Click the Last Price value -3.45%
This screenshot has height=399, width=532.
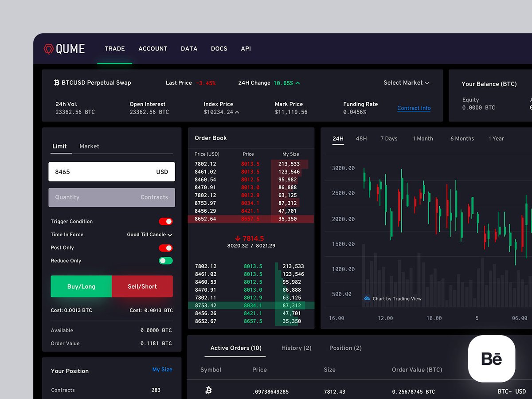click(206, 83)
